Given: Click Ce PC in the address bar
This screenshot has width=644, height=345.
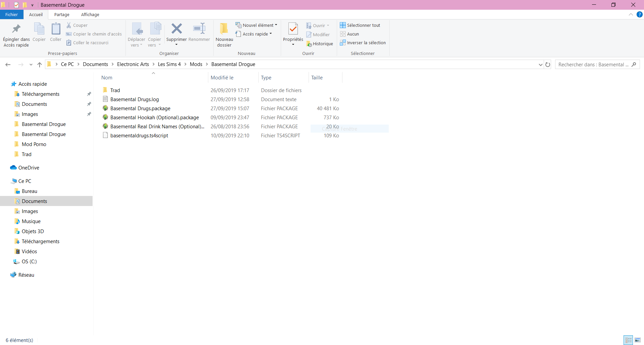Looking at the screenshot, I should (x=67, y=64).
